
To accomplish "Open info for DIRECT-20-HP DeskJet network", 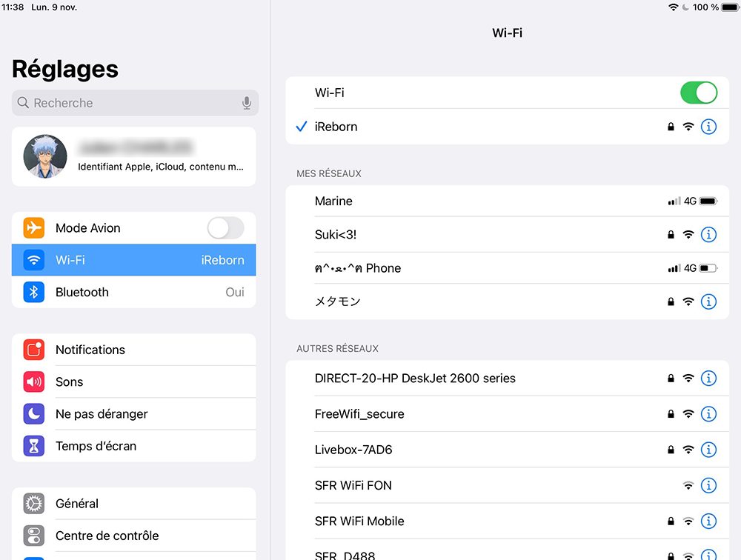I will pos(708,379).
